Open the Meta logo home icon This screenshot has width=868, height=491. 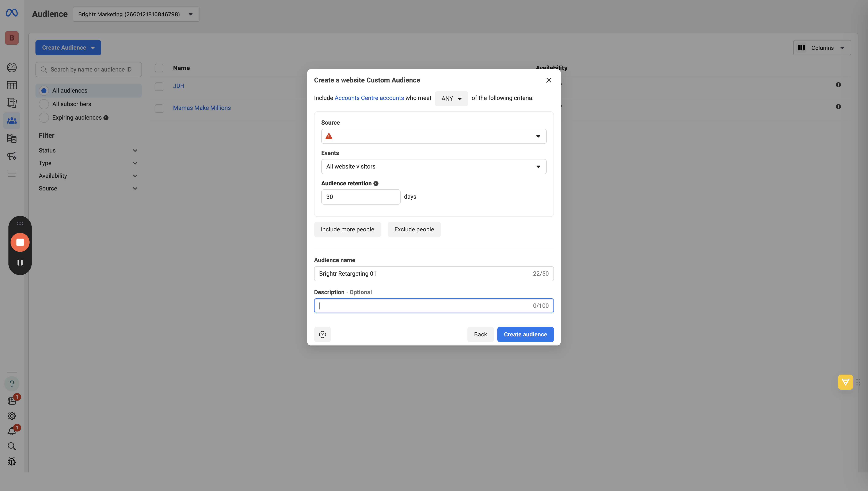(12, 13)
